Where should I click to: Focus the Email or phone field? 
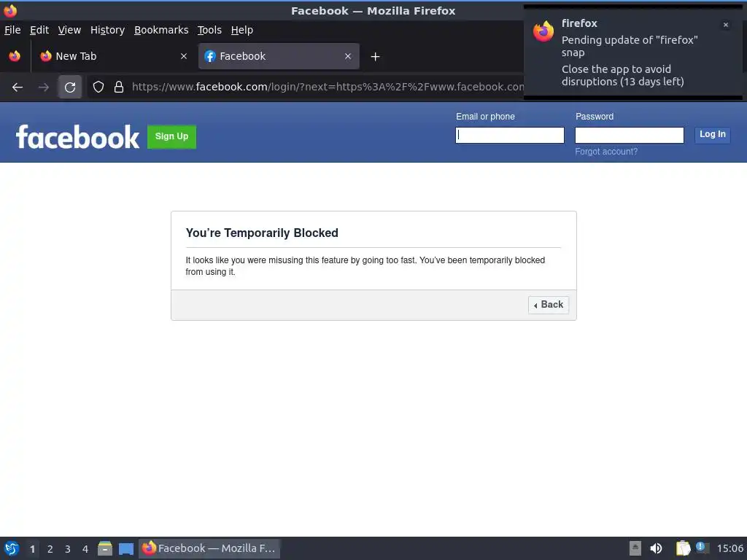click(510, 135)
